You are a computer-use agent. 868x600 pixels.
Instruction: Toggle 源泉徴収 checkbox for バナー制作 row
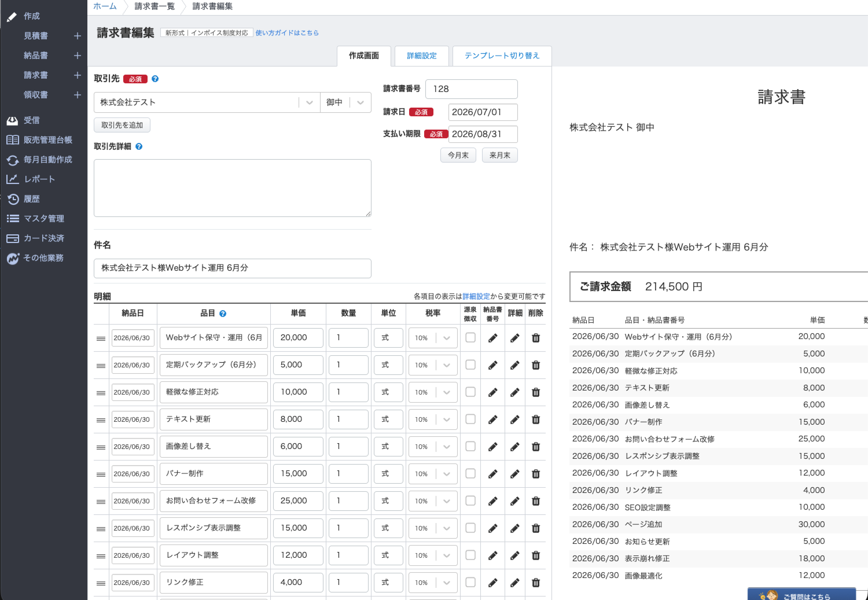click(470, 473)
